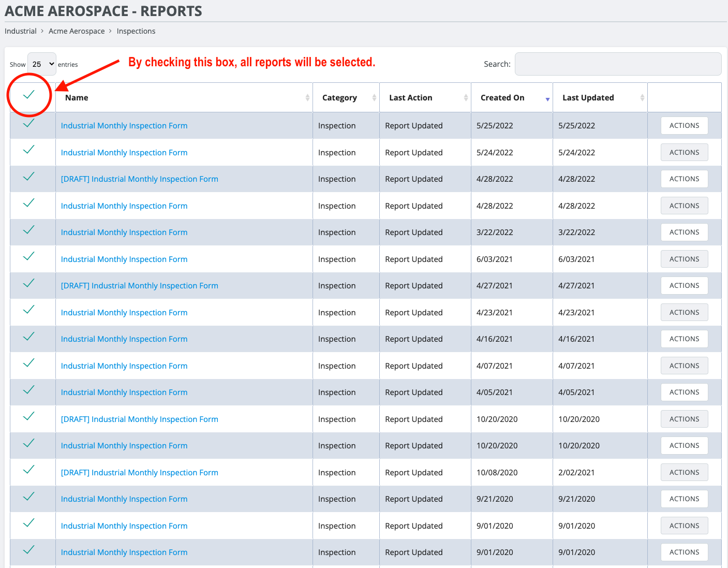Expand ACTIONS for the 6/03/2021 report
The height and width of the screenshot is (568, 728).
point(684,259)
